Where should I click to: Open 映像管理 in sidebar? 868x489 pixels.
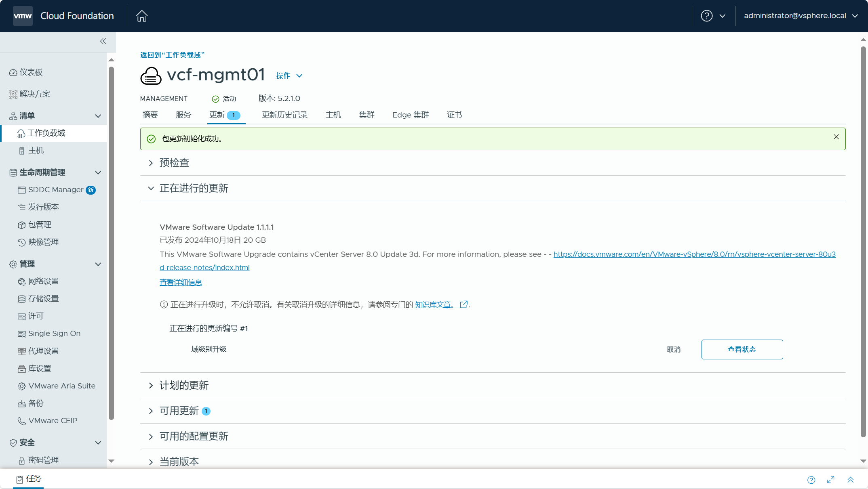[x=38, y=242]
